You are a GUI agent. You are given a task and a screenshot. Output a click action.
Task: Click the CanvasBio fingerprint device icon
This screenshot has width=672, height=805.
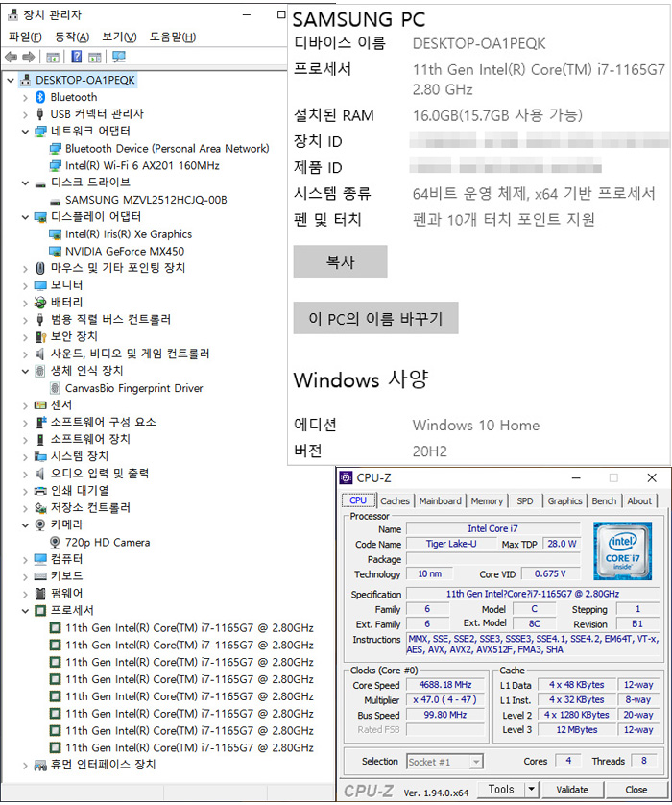point(55,388)
